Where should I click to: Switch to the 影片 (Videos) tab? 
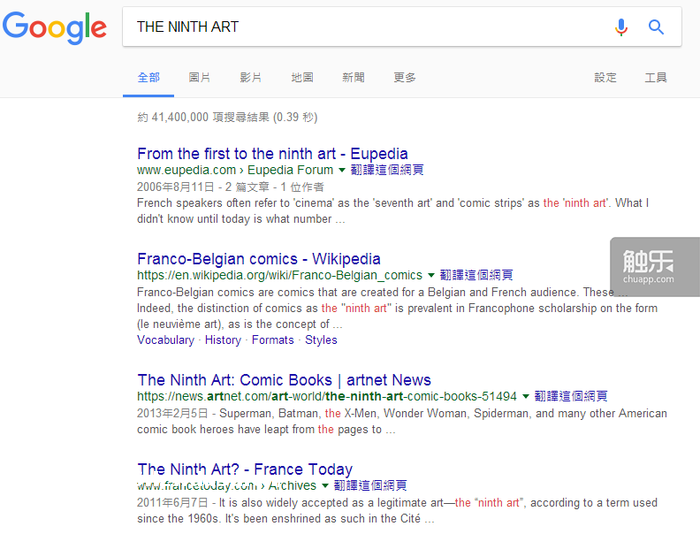tap(251, 77)
